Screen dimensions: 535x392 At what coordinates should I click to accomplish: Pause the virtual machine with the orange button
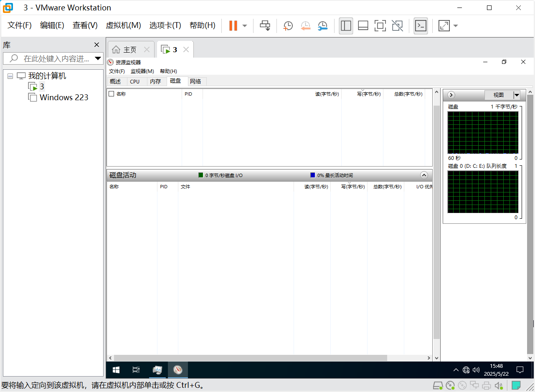[233, 25]
